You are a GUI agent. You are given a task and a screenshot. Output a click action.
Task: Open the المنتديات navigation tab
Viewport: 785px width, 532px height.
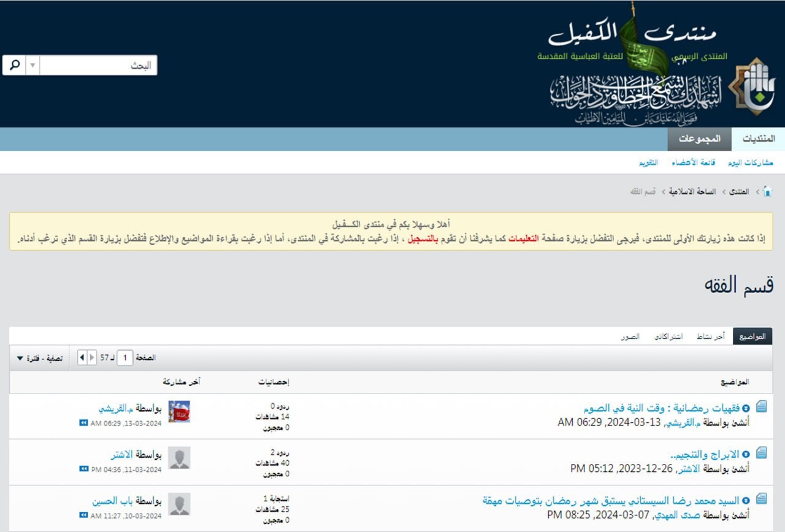pos(759,139)
